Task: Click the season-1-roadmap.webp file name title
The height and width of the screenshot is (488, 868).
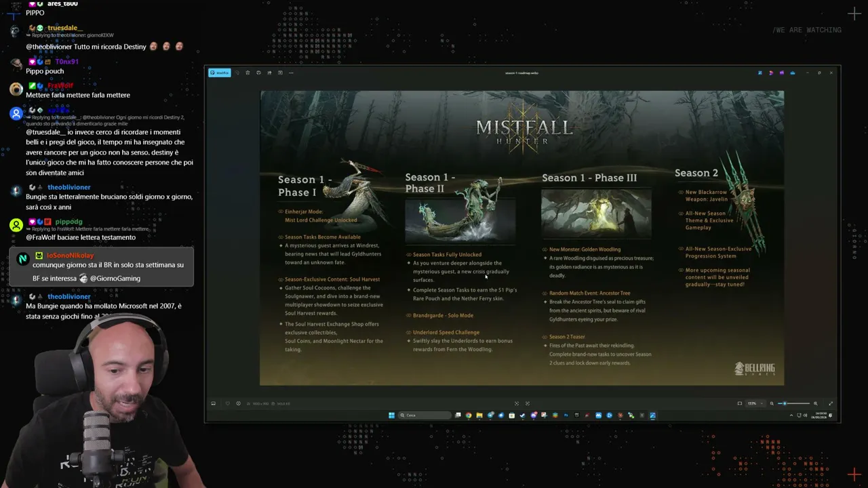Action: pyautogui.click(x=521, y=73)
